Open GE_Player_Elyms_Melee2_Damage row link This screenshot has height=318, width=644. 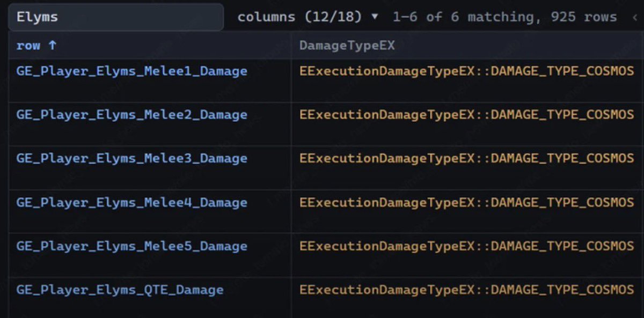[x=131, y=115]
